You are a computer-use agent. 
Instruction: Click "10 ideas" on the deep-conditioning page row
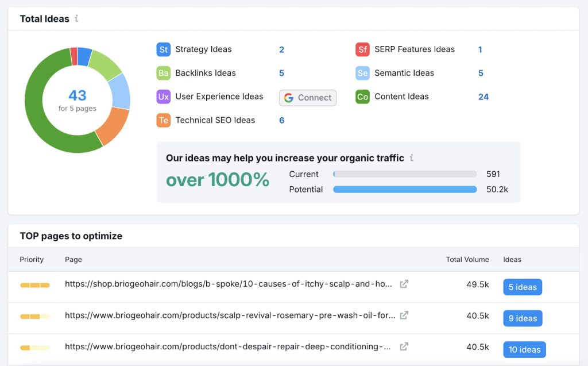(524, 349)
